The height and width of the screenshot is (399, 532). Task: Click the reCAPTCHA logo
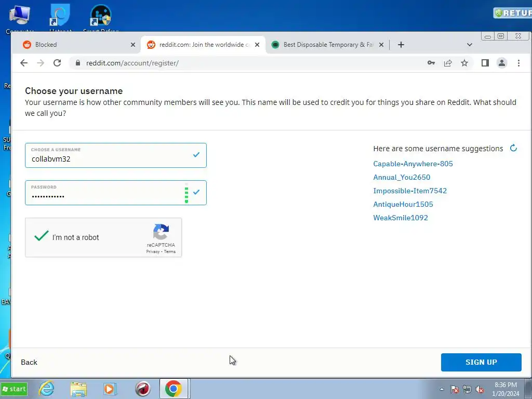point(161,232)
